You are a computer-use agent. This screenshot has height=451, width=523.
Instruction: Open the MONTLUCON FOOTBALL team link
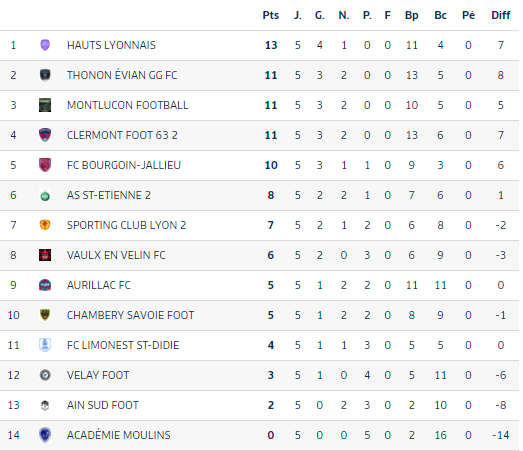coord(127,105)
